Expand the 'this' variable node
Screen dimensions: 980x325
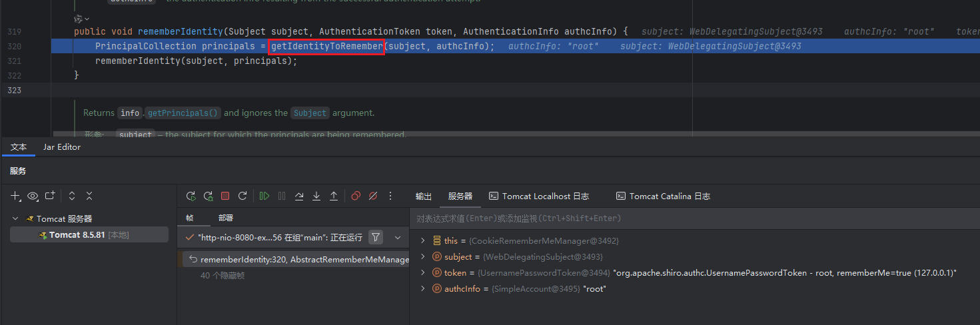pos(422,240)
